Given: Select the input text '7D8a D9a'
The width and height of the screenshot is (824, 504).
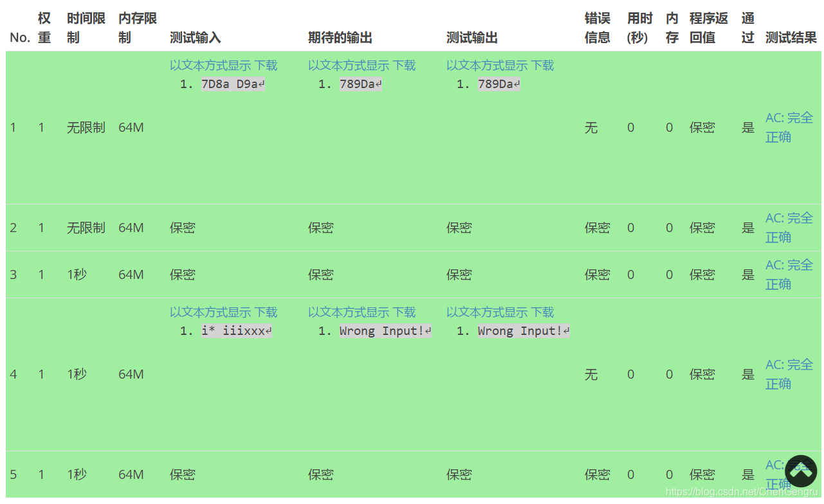Looking at the screenshot, I should tap(233, 84).
